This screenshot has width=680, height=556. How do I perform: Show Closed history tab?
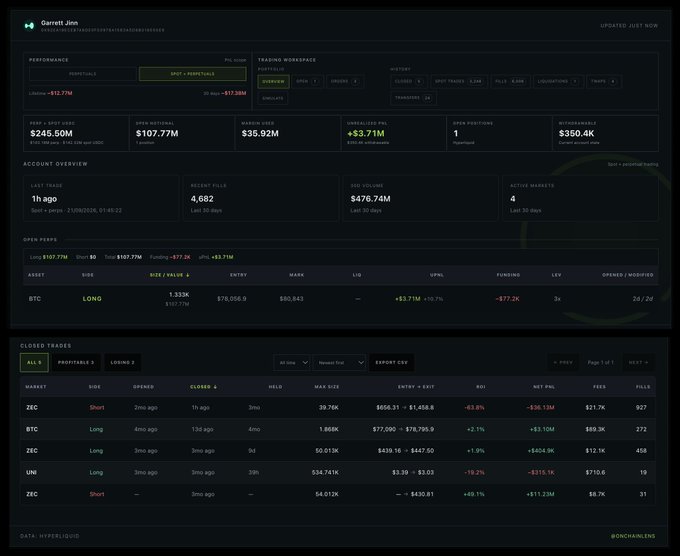coord(409,82)
